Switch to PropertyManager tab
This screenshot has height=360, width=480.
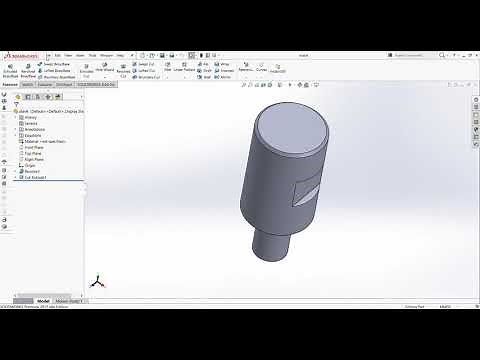click(x=28, y=97)
